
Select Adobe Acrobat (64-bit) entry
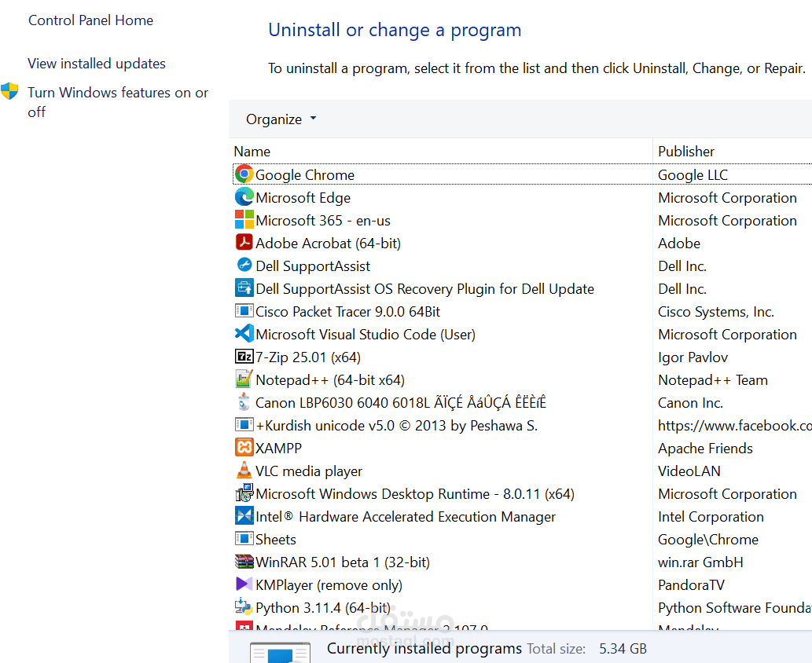[329, 244]
